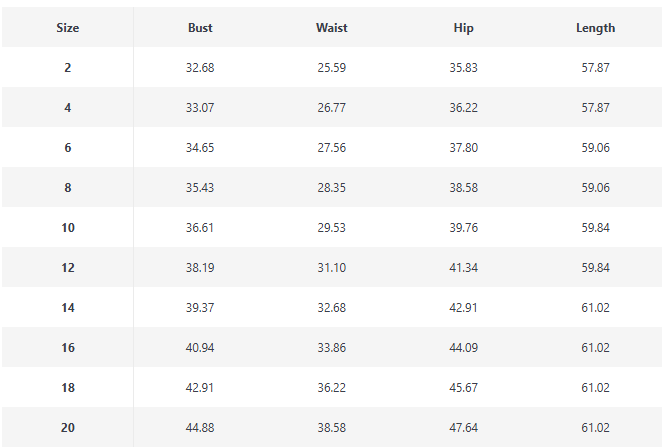Image resolution: width=668 pixels, height=447 pixels.
Task: Select bust value 44.88 for size 20
Action: coord(200,428)
